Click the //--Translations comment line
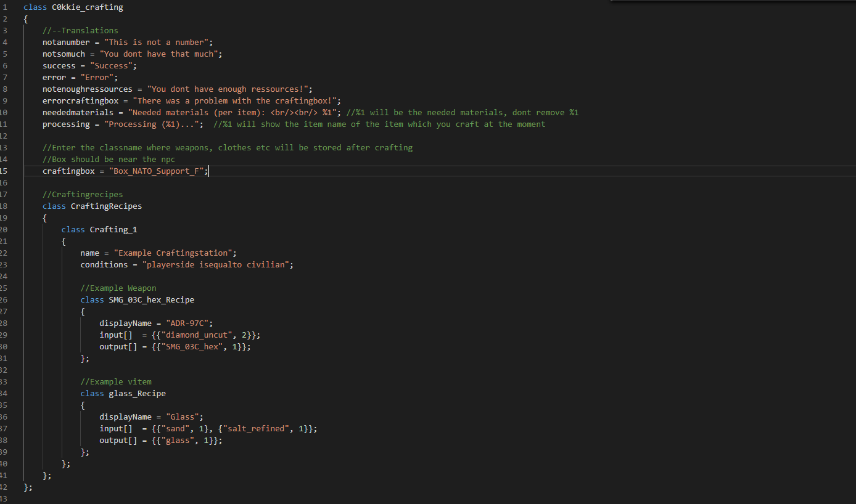856x504 pixels. 80,30
